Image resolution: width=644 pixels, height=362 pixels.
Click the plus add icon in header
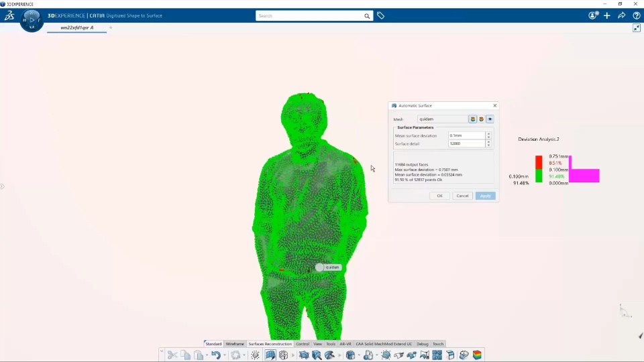pyautogui.click(x=607, y=15)
